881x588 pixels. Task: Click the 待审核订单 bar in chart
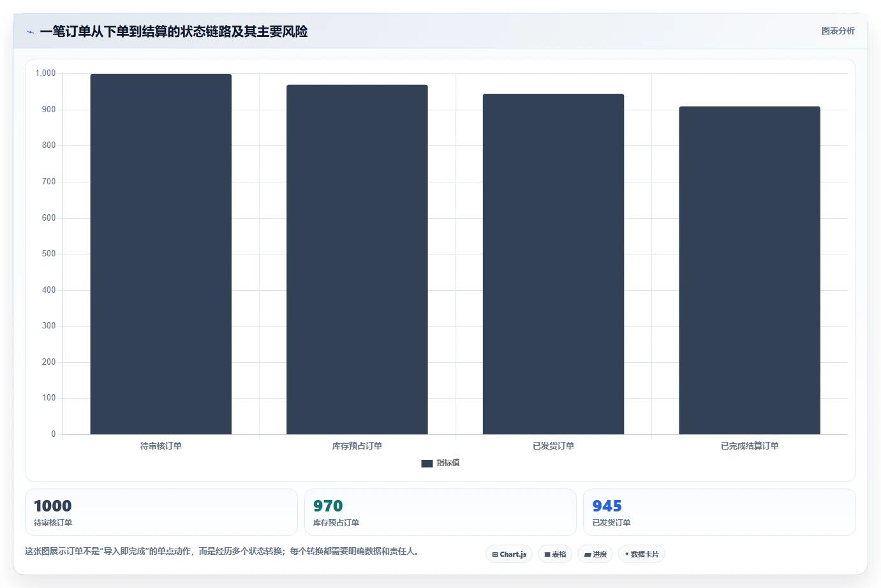pos(161,254)
